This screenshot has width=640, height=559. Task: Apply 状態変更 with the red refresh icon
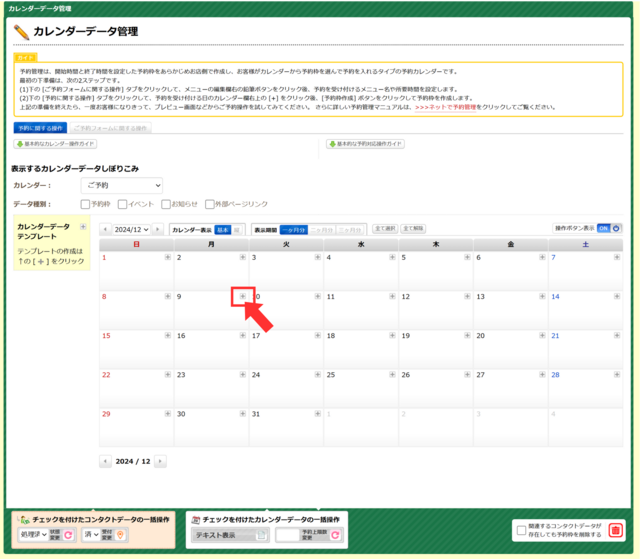(x=68, y=535)
